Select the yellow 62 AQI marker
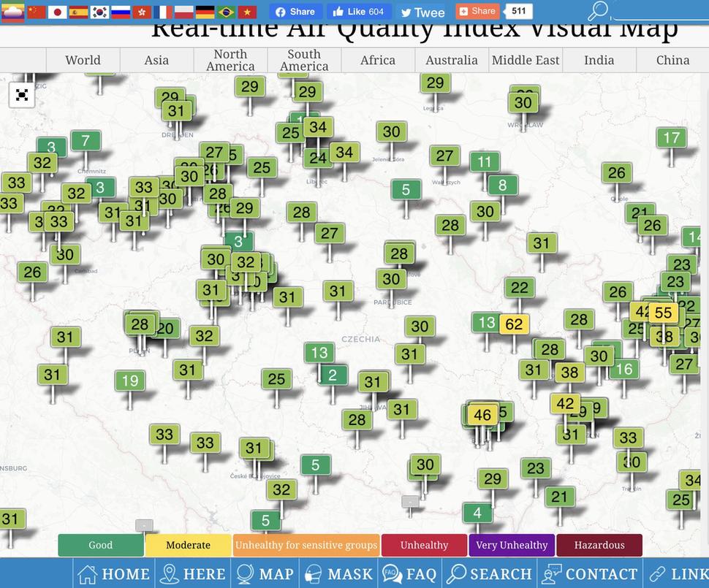 click(514, 324)
